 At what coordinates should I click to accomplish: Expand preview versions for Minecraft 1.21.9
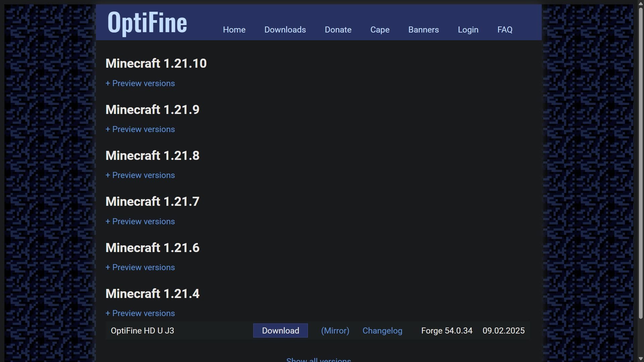pos(140,129)
